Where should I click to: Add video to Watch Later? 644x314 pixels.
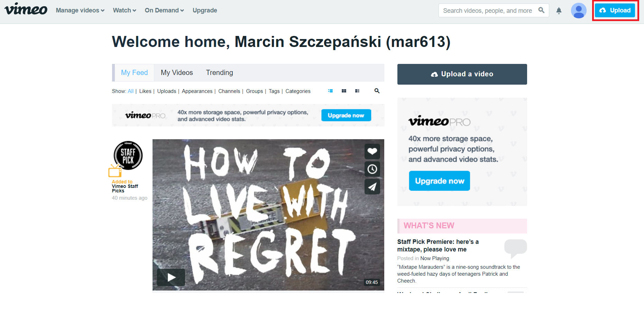tap(372, 169)
